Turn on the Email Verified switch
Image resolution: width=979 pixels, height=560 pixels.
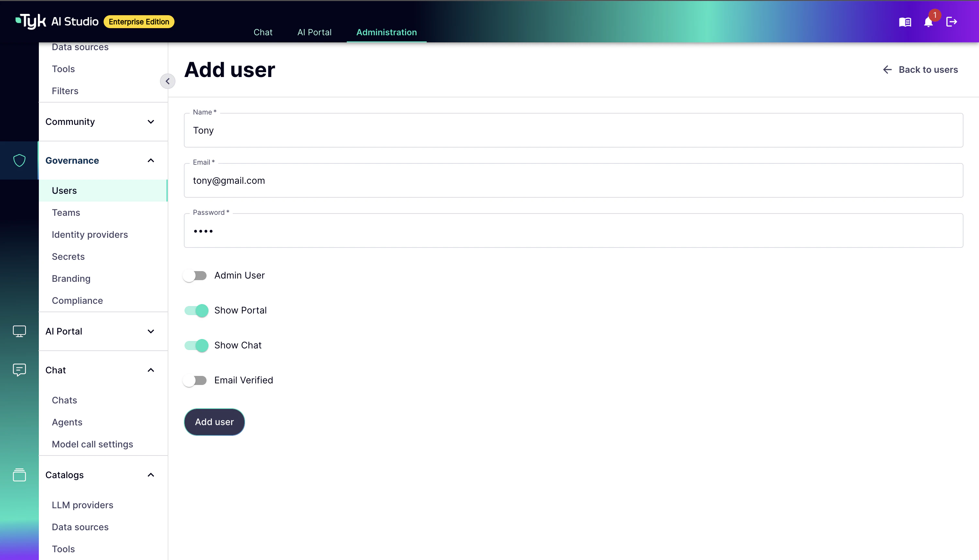tap(195, 380)
